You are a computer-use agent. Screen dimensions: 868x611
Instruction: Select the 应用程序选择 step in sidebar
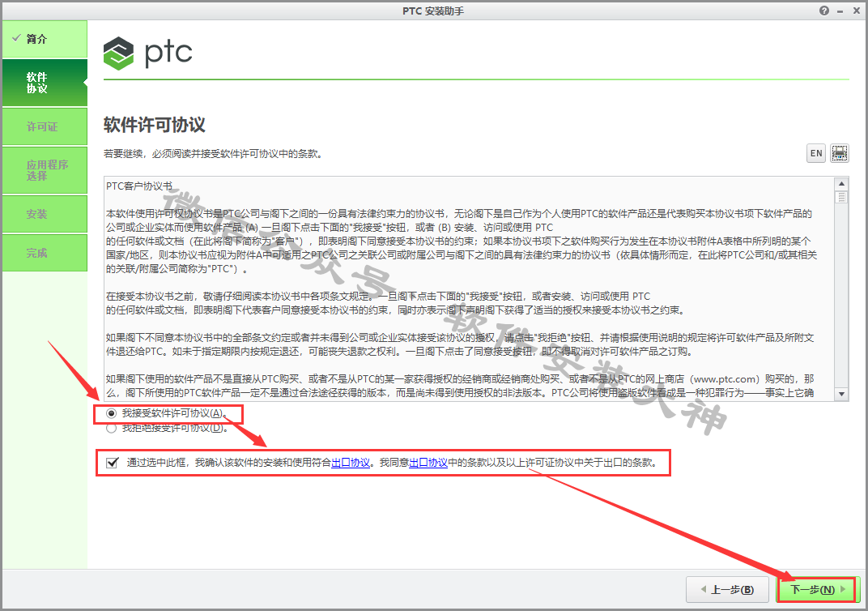(x=45, y=170)
